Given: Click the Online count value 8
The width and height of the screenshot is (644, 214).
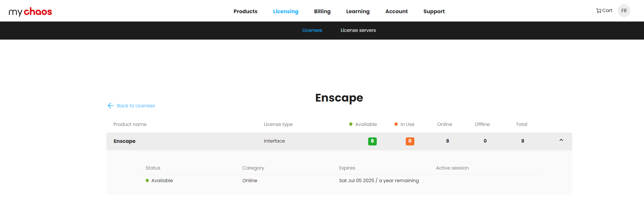Looking at the screenshot, I should click(x=448, y=141).
